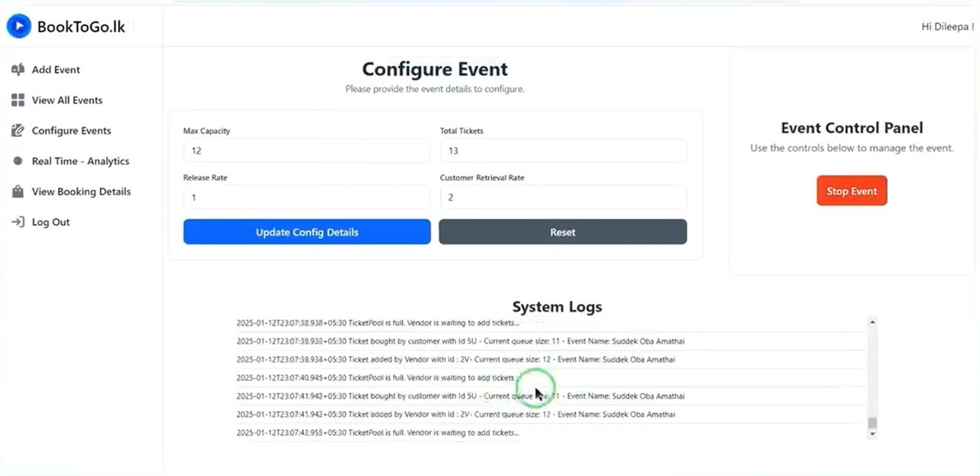Open Real Time - Analytics
Image resolution: width=980 pixels, height=476 pixels.
[x=80, y=161]
